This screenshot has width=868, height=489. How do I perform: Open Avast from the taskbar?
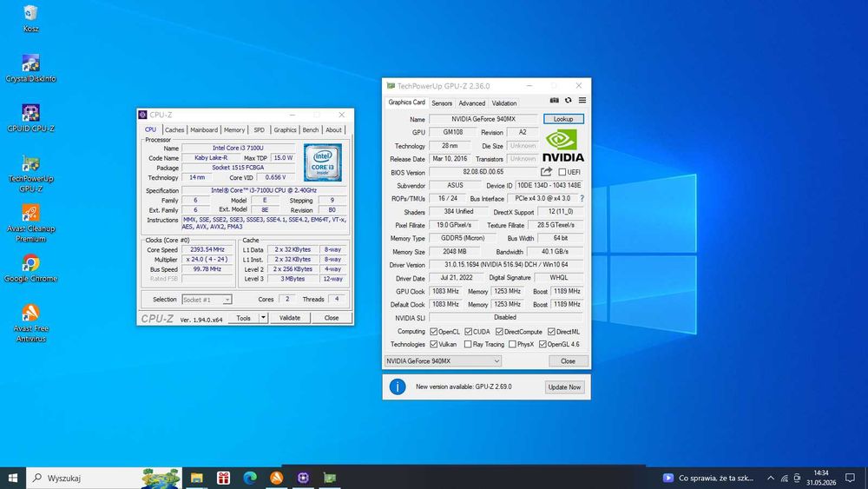pos(276,478)
